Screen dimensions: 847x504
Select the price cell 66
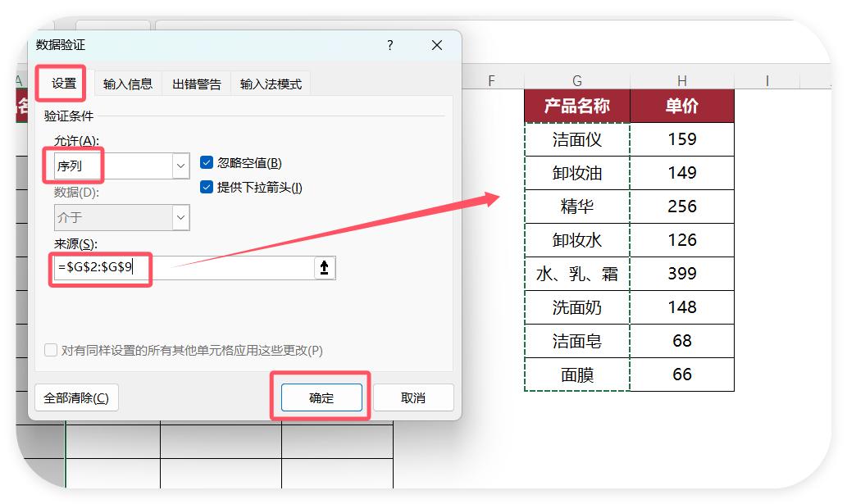click(682, 375)
